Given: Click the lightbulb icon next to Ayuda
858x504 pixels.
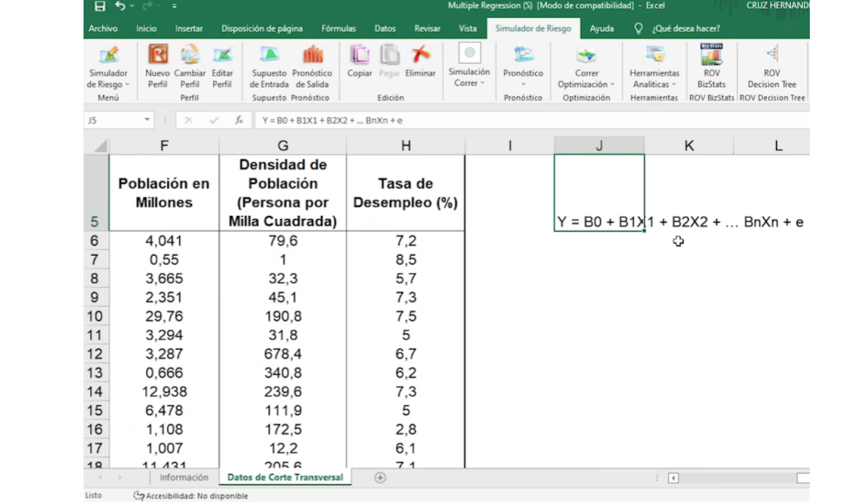Looking at the screenshot, I should (x=638, y=29).
